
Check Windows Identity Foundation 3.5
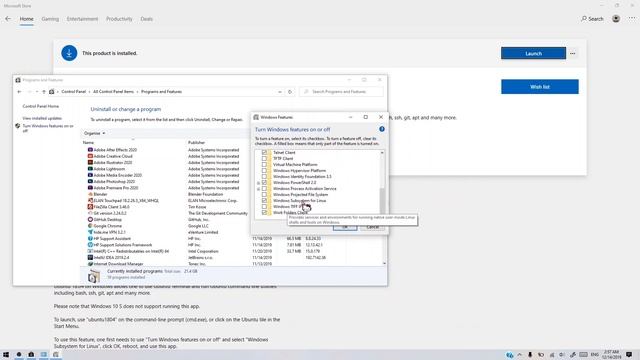pyautogui.click(x=264, y=176)
